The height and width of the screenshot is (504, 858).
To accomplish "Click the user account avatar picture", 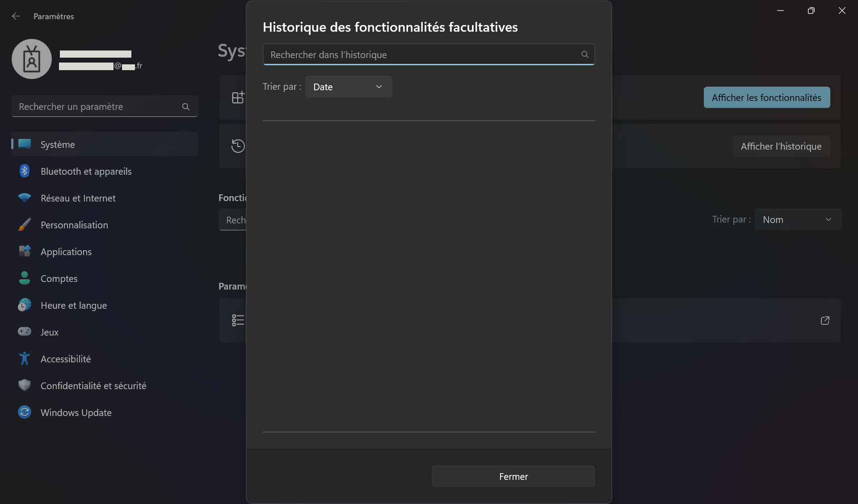I will point(32,59).
